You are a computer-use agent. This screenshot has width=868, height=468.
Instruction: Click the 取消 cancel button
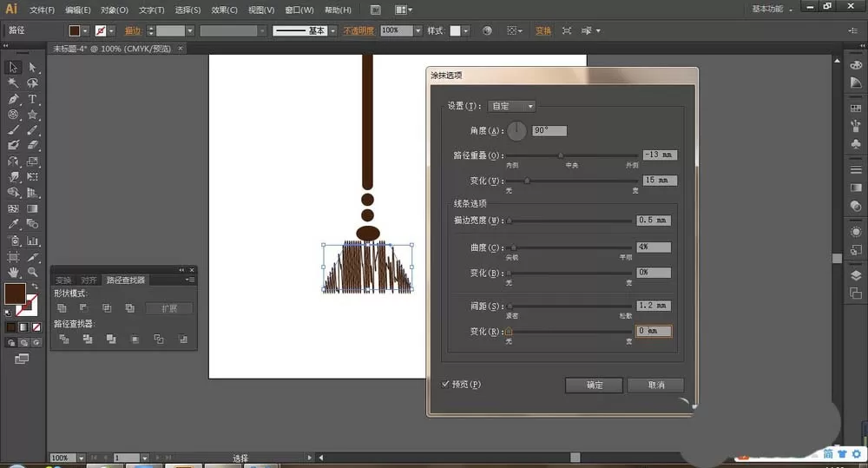(656, 385)
